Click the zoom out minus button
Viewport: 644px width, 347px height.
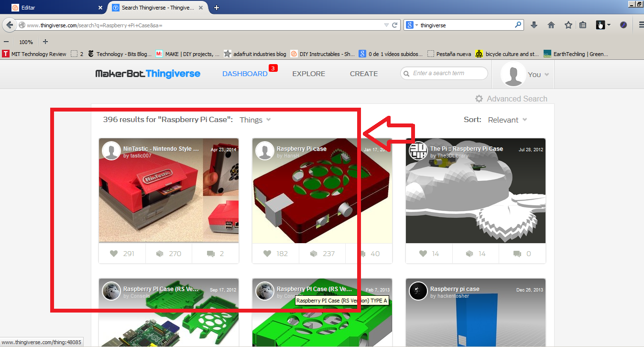click(x=6, y=42)
